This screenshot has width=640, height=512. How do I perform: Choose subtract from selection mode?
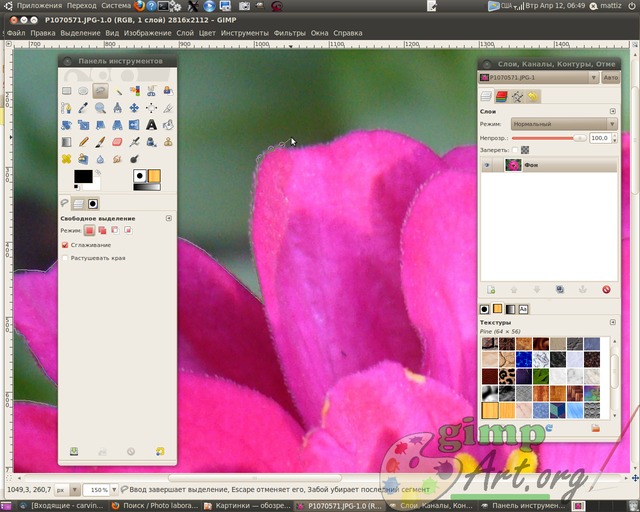click(x=115, y=231)
